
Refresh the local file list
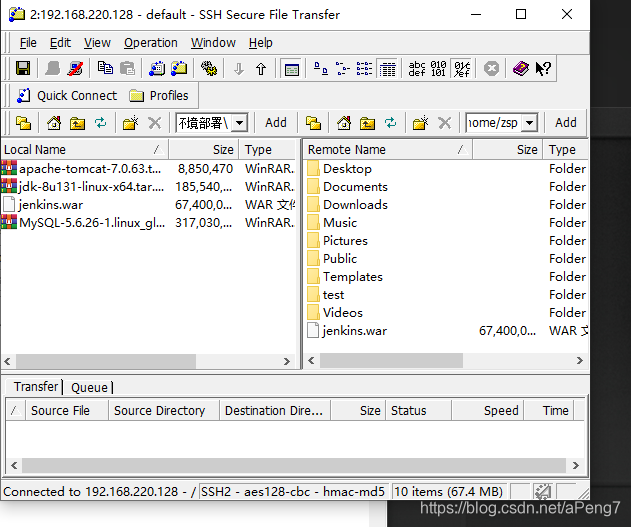click(x=101, y=122)
